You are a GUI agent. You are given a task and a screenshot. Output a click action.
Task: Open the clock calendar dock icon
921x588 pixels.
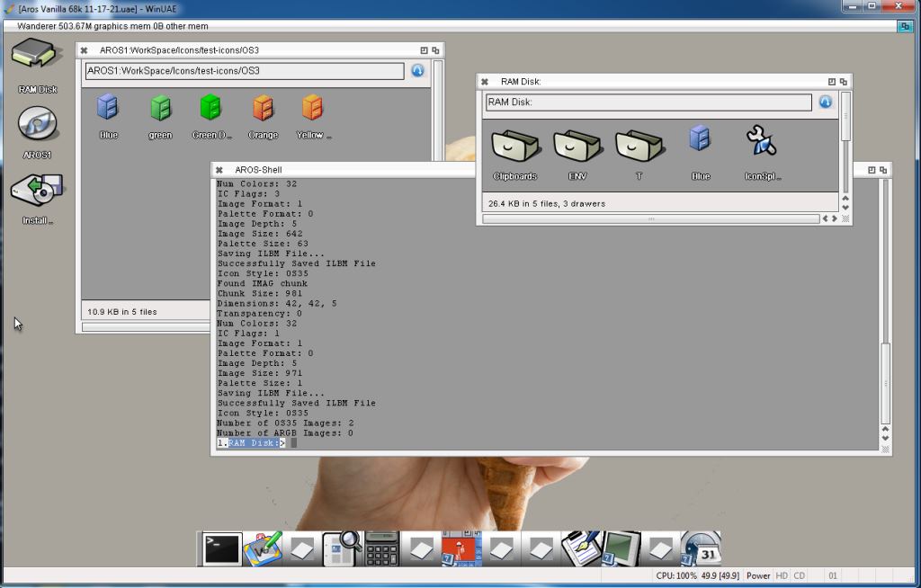702,548
